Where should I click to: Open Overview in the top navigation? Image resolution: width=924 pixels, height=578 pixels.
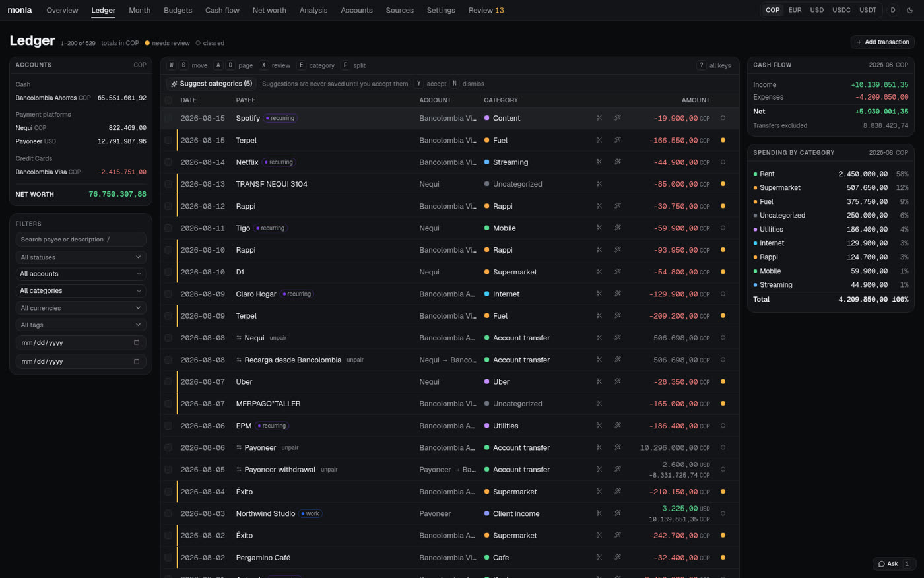[62, 10]
